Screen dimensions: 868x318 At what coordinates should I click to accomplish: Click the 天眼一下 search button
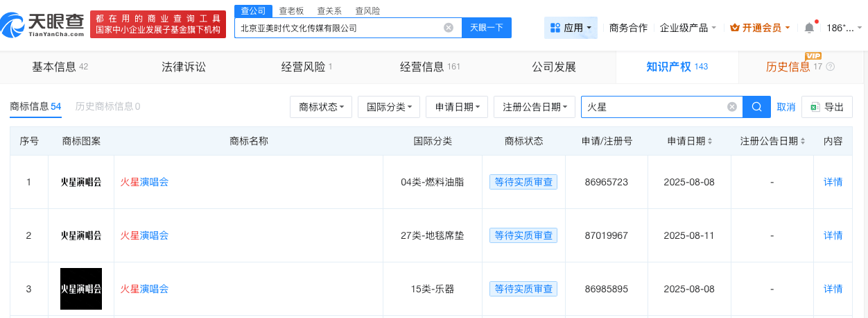click(486, 28)
